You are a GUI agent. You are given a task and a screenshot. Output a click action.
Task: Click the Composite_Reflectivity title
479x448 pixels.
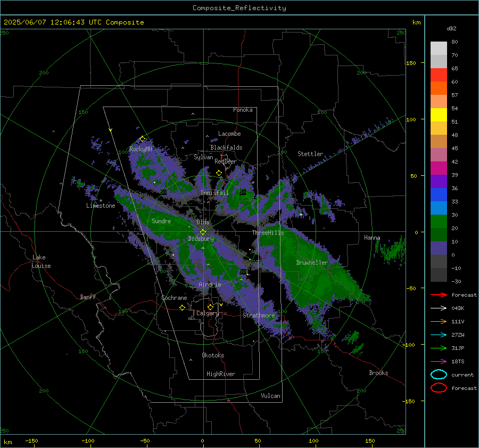(240, 8)
